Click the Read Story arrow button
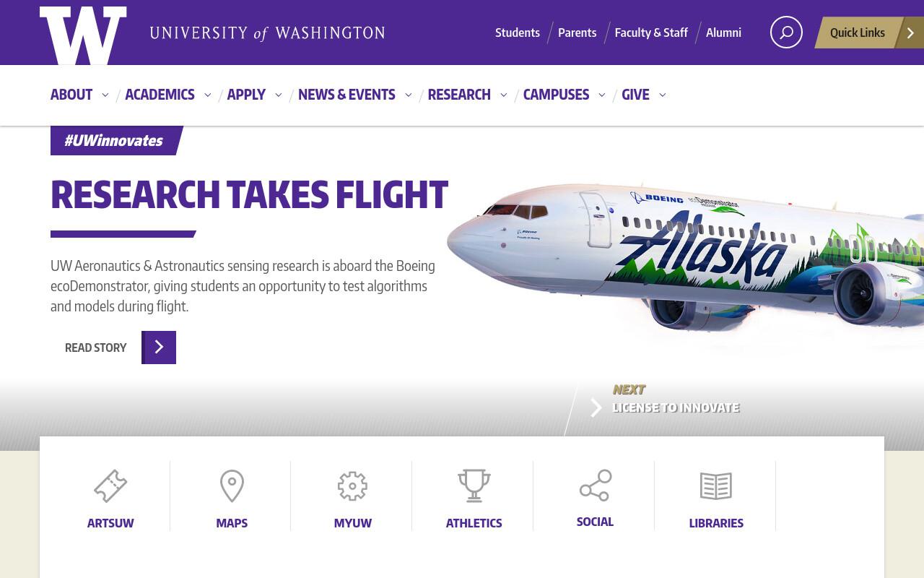This screenshot has height=578, width=924. pyautogui.click(x=159, y=348)
